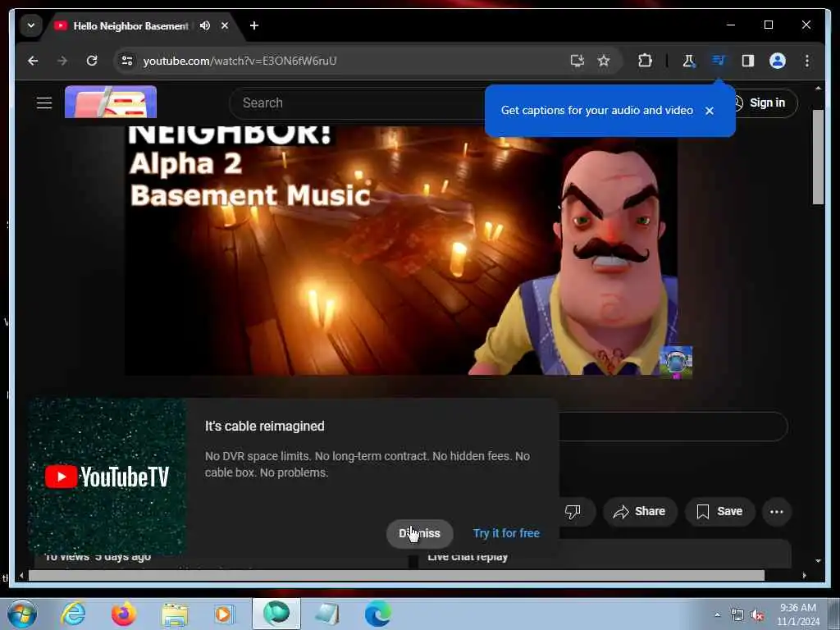Image resolution: width=840 pixels, height=630 pixels.
Task: Click the address bar URL
Action: coord(240,61)
